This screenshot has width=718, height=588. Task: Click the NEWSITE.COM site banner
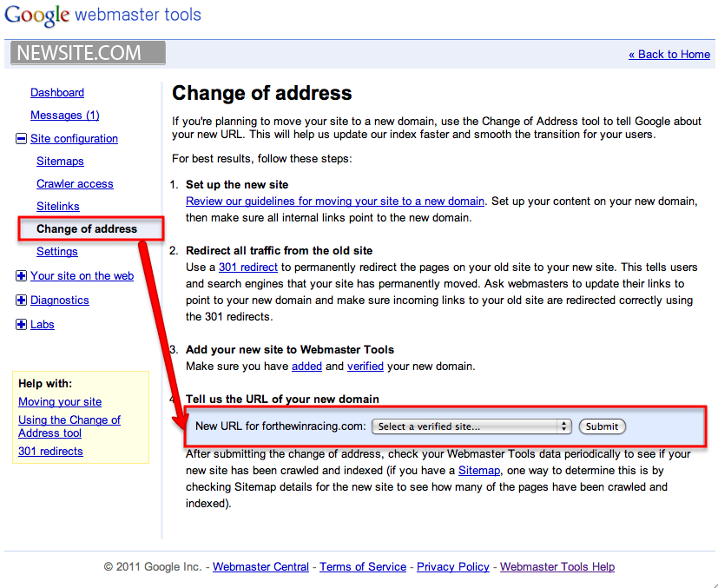click(88, 54)
